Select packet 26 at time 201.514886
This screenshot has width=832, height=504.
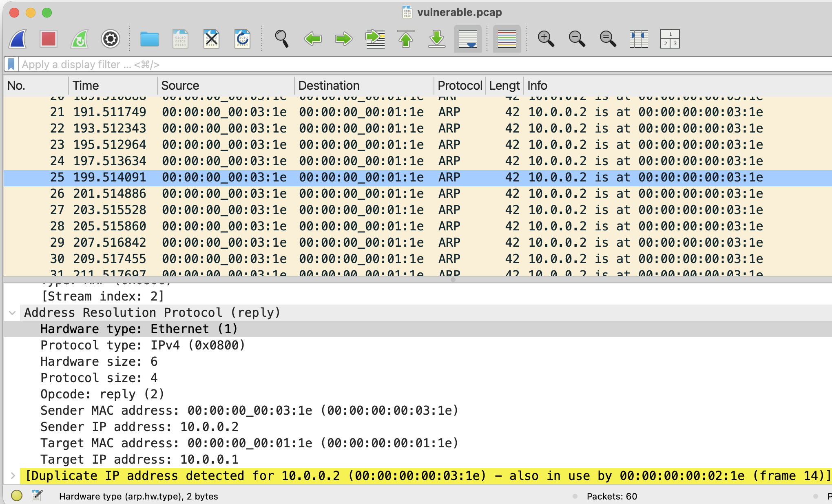pos(418,194)
